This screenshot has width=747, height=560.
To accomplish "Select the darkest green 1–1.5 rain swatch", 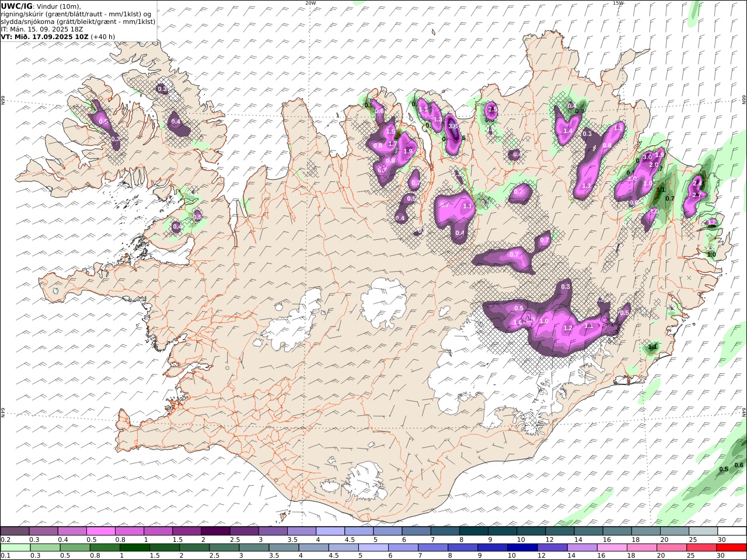I will 135,547.
